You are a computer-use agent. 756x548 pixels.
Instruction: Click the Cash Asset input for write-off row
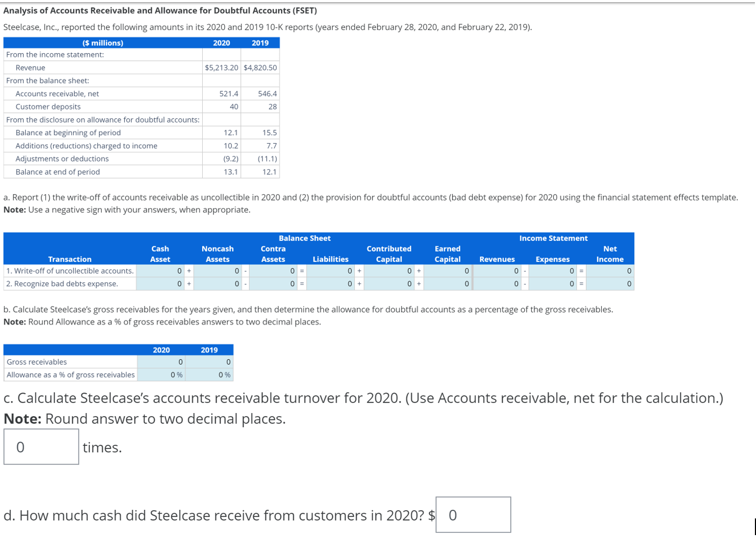coord(161,271)
